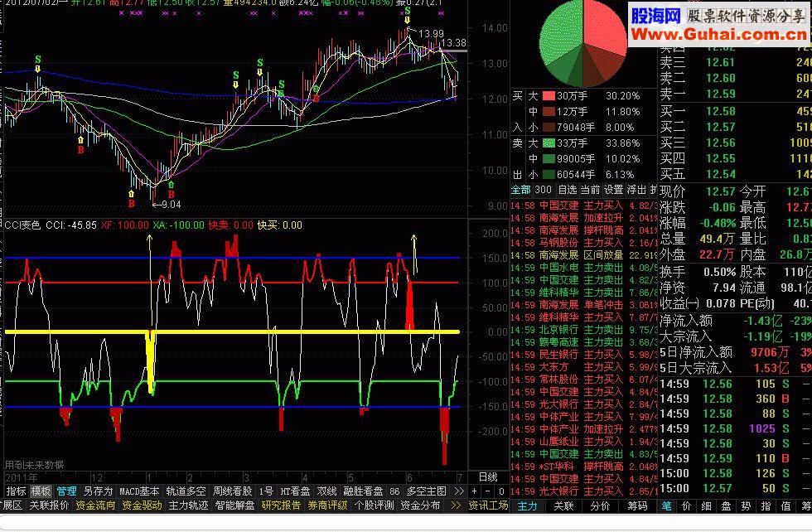Select the 指标 tab below the chart
This screenshot has width=812, height=532.
tap(15, 491)
